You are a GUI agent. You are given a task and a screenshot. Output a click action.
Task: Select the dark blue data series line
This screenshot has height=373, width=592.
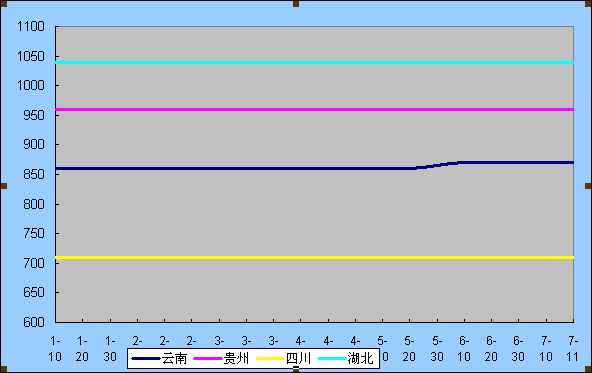(x=314, y=168)
